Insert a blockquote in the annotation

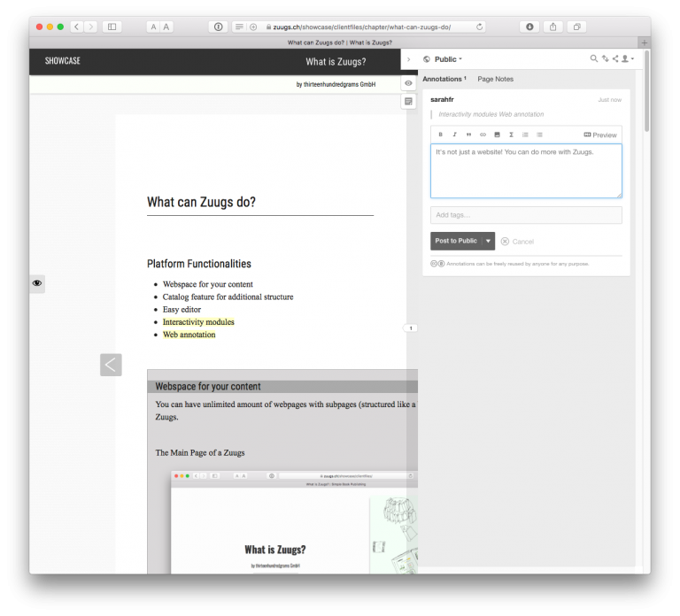469,135
